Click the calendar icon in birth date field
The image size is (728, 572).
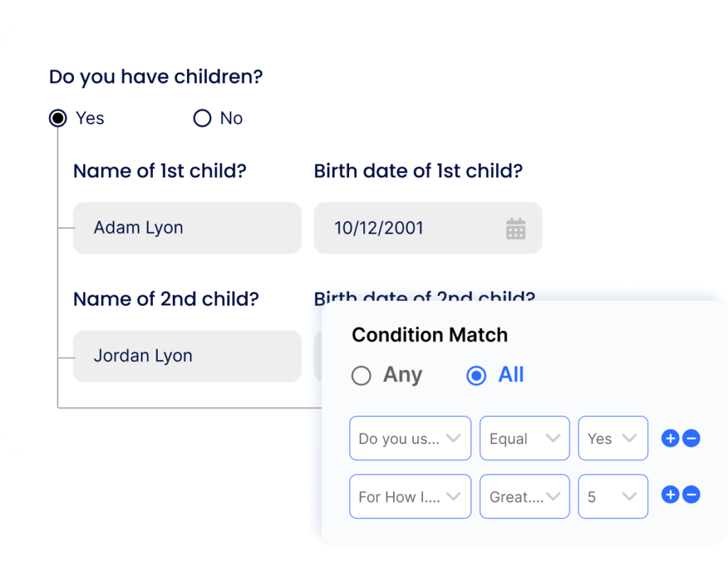tap(515, 228)
